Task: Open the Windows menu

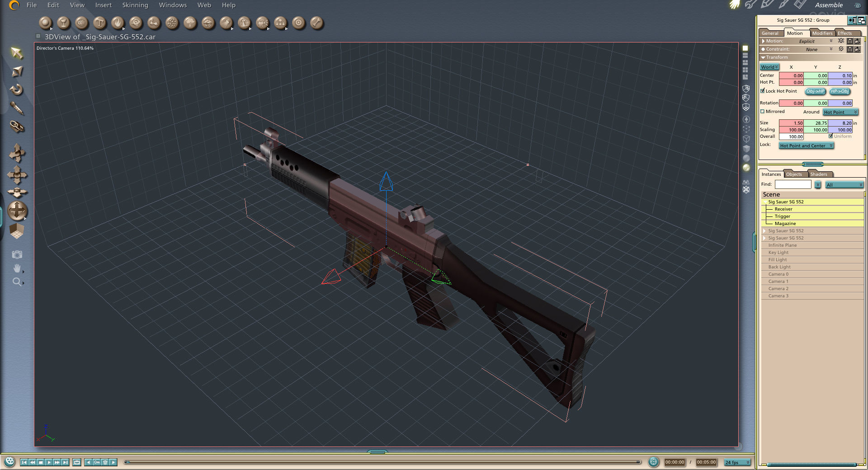Action: 173,5
